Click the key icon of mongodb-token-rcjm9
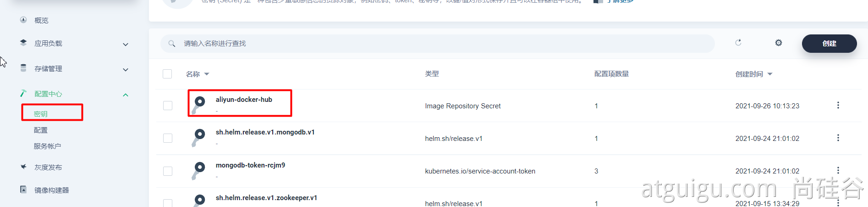868x207 pixels. point(199,170)
